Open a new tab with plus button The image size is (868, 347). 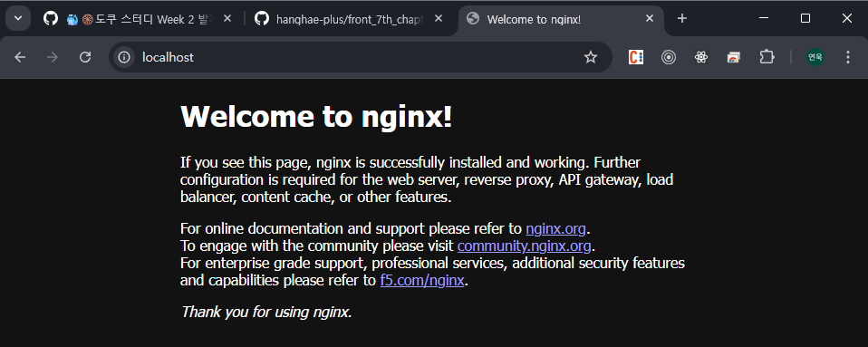[x=682, y=19]
